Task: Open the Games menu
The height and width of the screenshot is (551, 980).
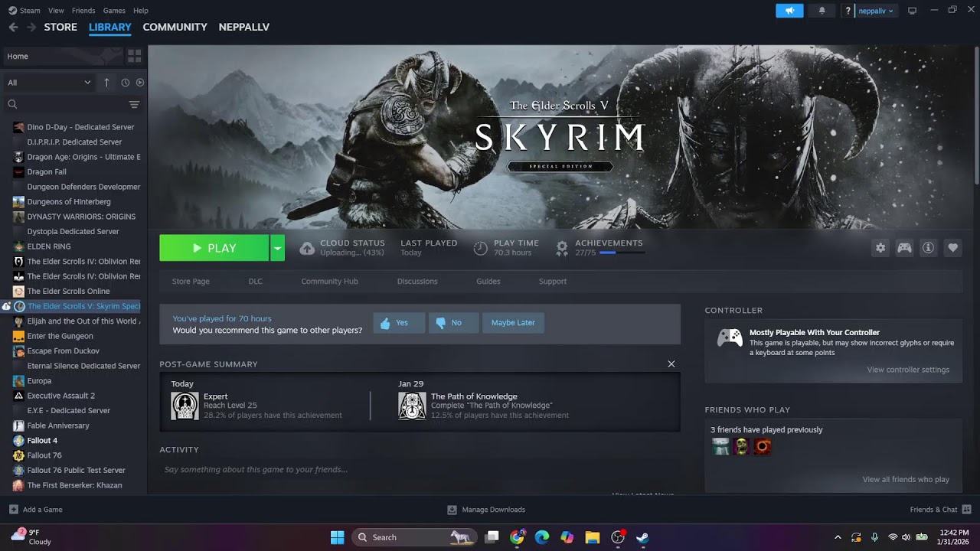Action: (114, 11)
